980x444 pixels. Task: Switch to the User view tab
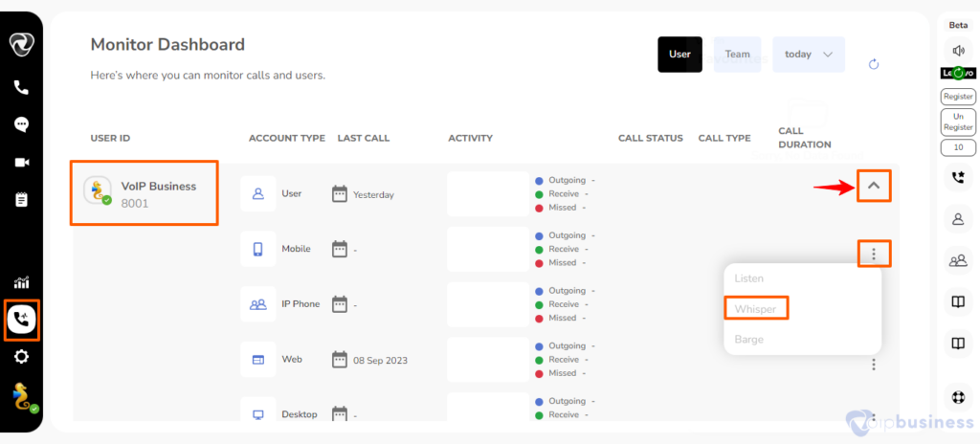(x=680, y=55)
